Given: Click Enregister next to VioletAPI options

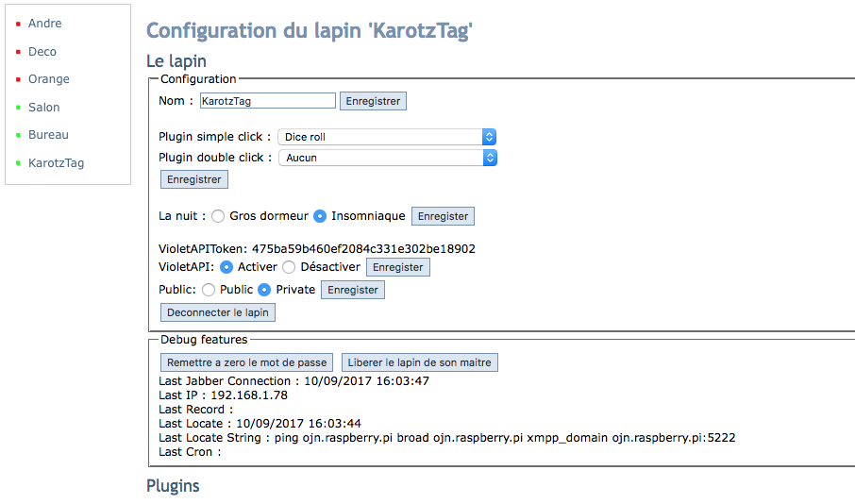Looking at the screenshot, I should [x=398, y=267].
